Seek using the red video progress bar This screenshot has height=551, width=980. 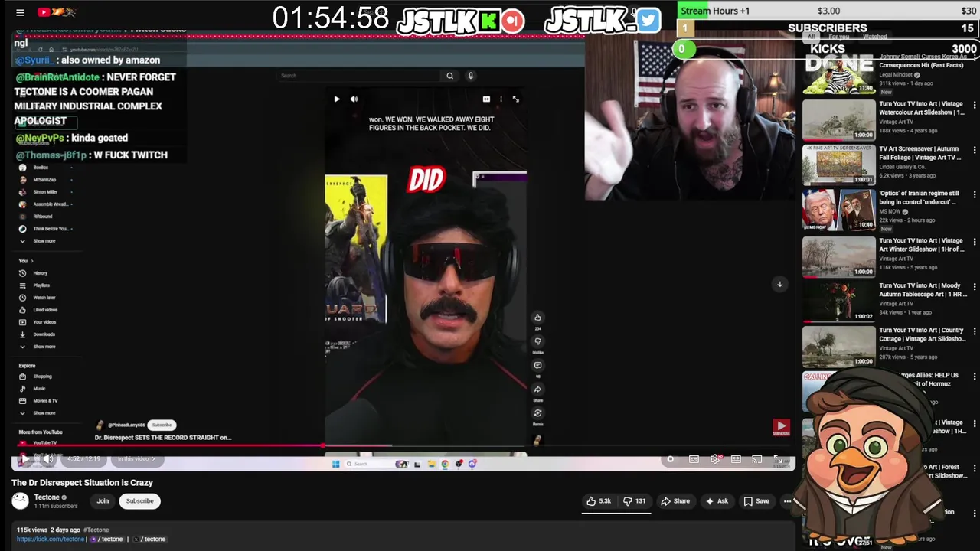tap(403, 445)
